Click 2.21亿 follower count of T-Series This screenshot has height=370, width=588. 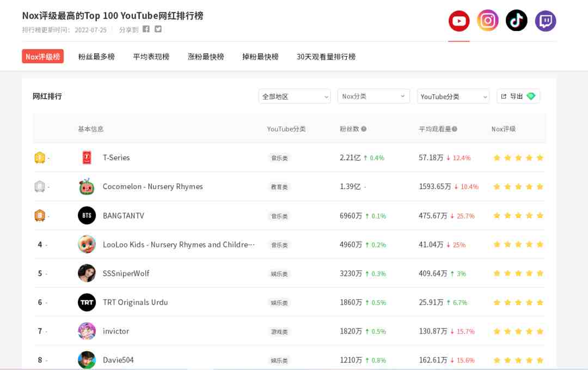(x=350, y=158)
